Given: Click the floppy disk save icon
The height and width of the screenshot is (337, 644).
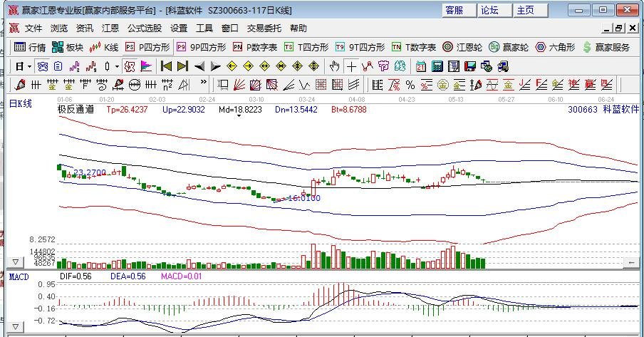Looking at the screenshot, I should [470, 66].
